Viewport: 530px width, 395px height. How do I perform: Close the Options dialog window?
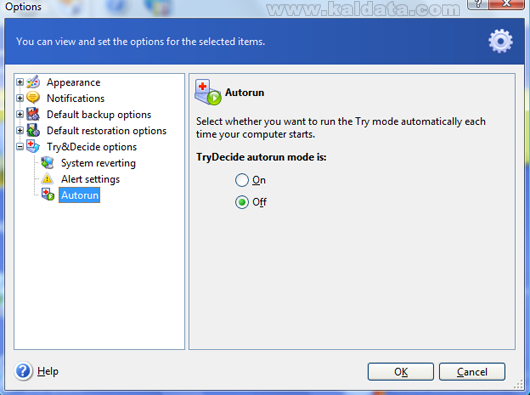point(507,4)
